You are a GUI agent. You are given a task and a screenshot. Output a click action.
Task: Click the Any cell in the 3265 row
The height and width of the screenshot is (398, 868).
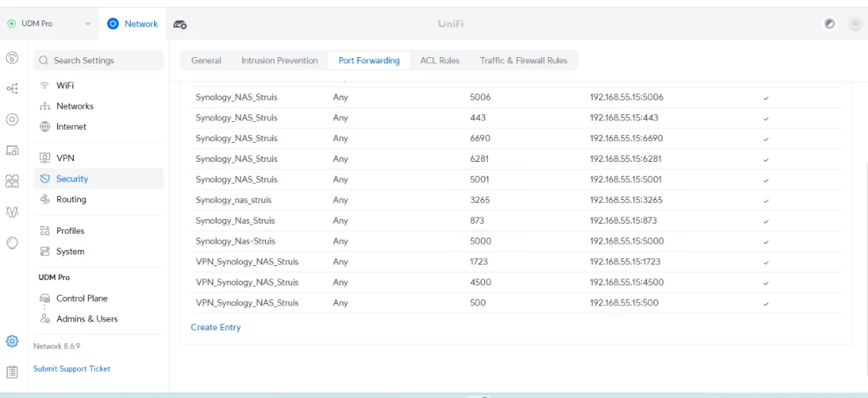341,200
